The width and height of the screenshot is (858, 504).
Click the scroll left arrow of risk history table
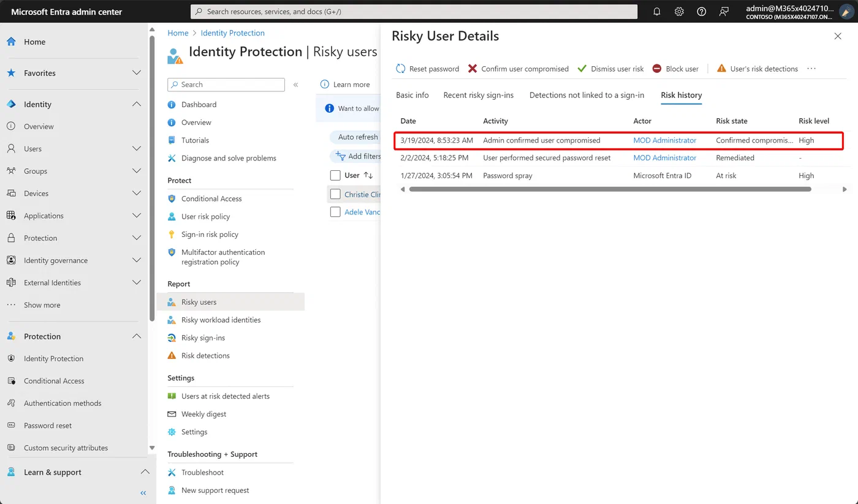click(403, 189)
